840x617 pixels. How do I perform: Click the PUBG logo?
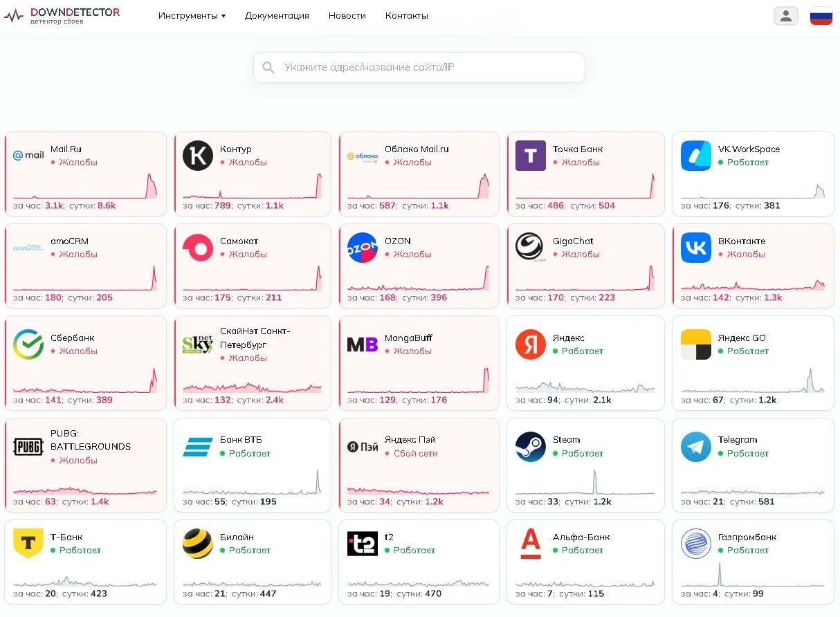(x=28, y=446)
